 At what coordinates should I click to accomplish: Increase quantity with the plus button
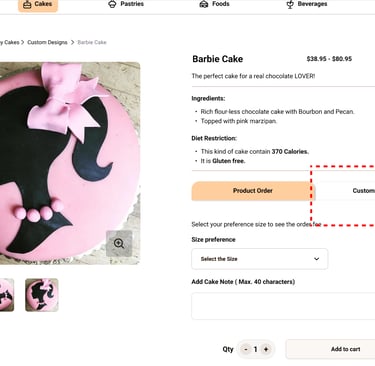tap(266, 349)
